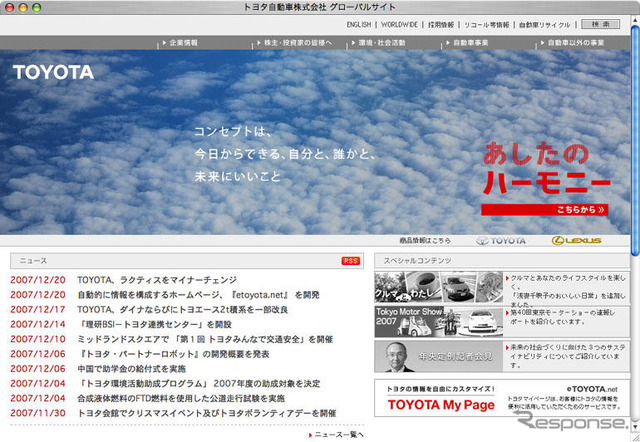Switch to the ENGLISH site
Image resolution: width=640 pixels, height=442 pixels.
tap(359, 24)
